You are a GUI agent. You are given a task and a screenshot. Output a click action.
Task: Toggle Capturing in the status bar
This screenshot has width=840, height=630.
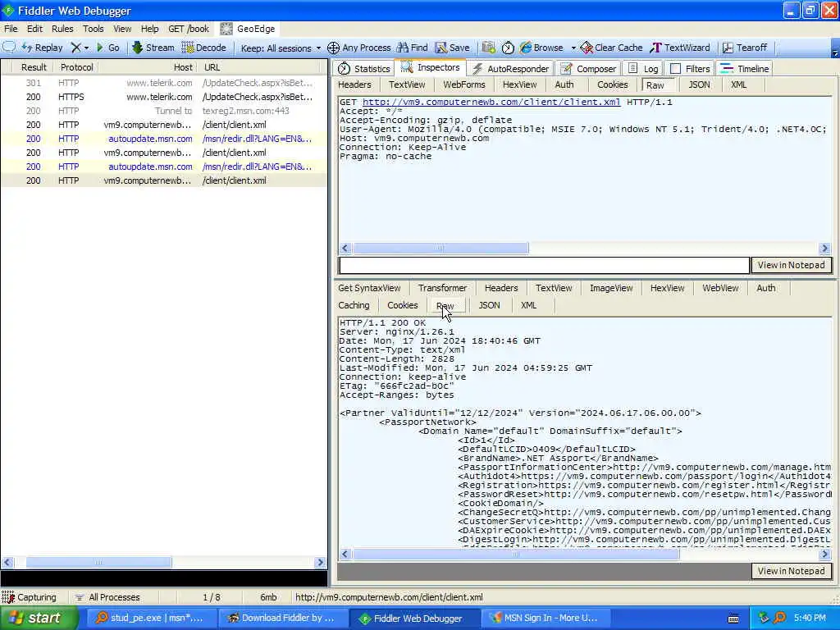(30, 597)
